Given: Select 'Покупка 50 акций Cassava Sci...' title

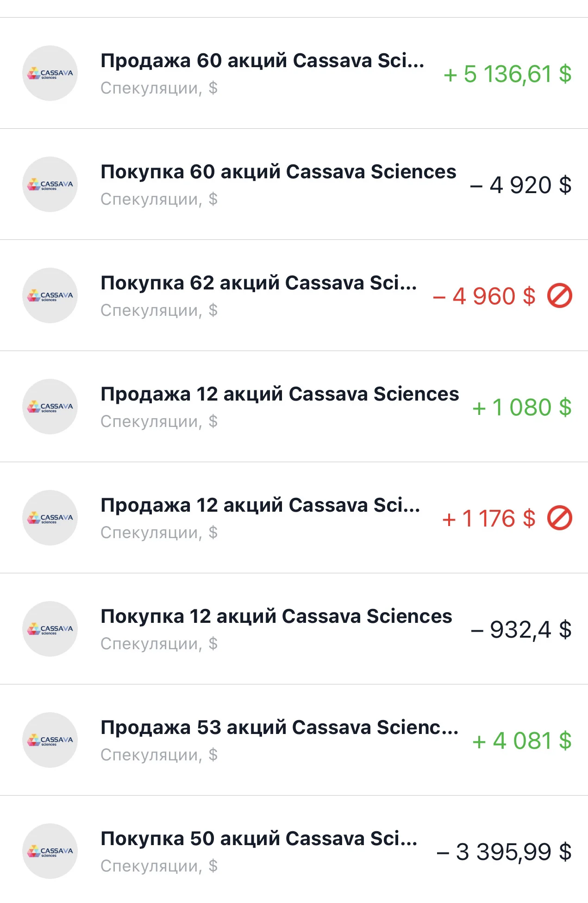Looking at the screenshot, I should click(x=259, y=839).
